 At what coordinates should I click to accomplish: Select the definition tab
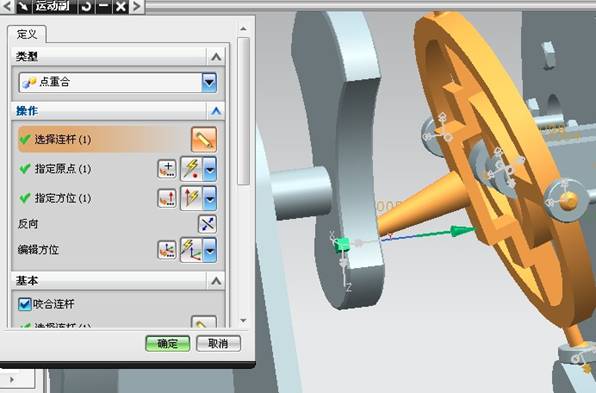pyautogui.click(x=27, y=35)
